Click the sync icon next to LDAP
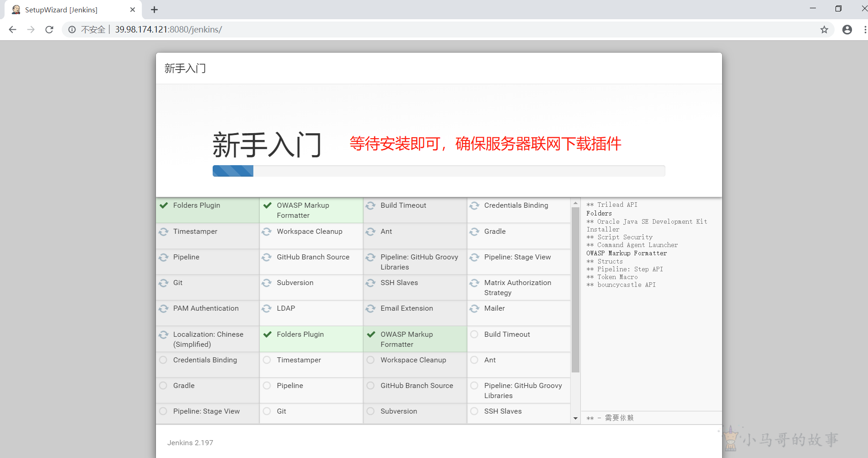This screenshot has height=458, width=868. click(x=267, y=308)
